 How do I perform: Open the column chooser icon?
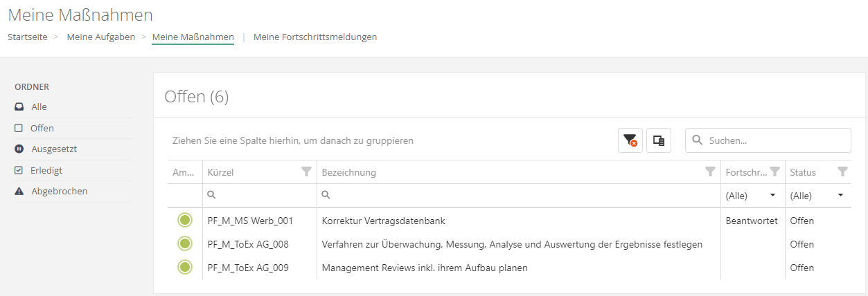coord(658,140)
